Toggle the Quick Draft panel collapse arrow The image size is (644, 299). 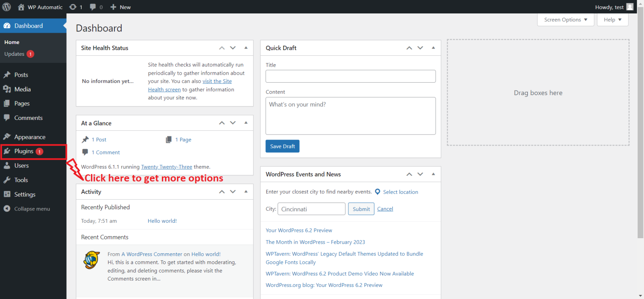(x=434, y=48)
